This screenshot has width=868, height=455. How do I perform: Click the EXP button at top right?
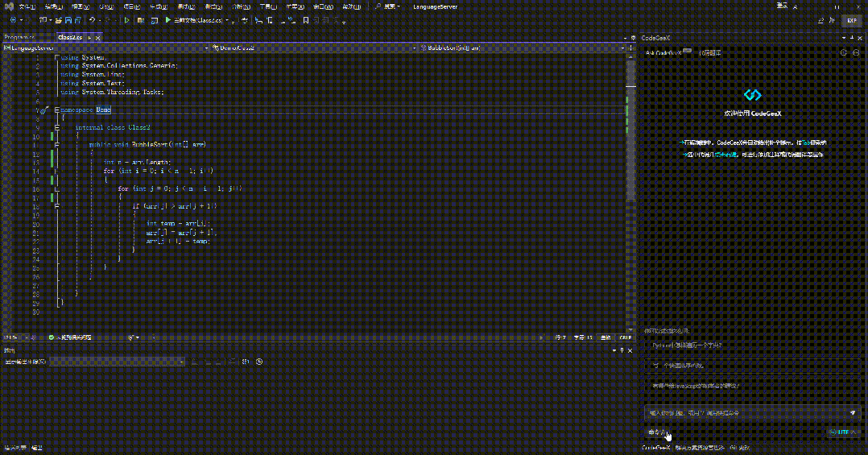850,20
